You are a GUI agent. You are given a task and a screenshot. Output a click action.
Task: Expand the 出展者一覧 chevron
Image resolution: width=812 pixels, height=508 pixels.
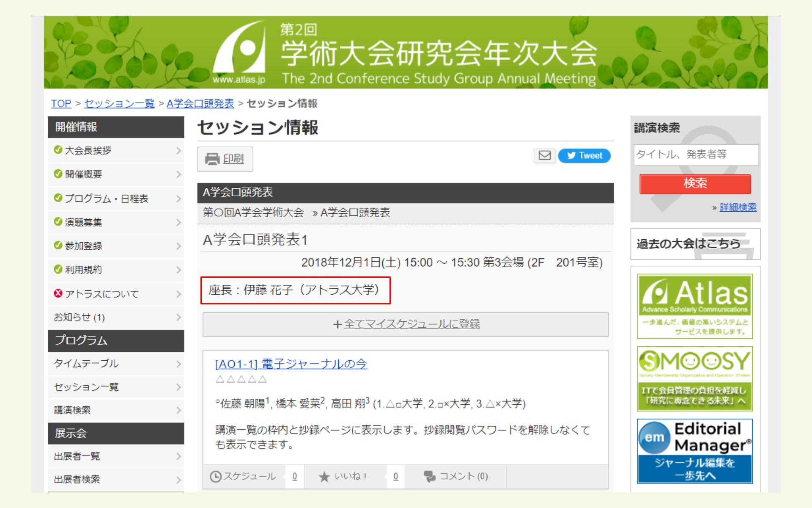point(178,456)
